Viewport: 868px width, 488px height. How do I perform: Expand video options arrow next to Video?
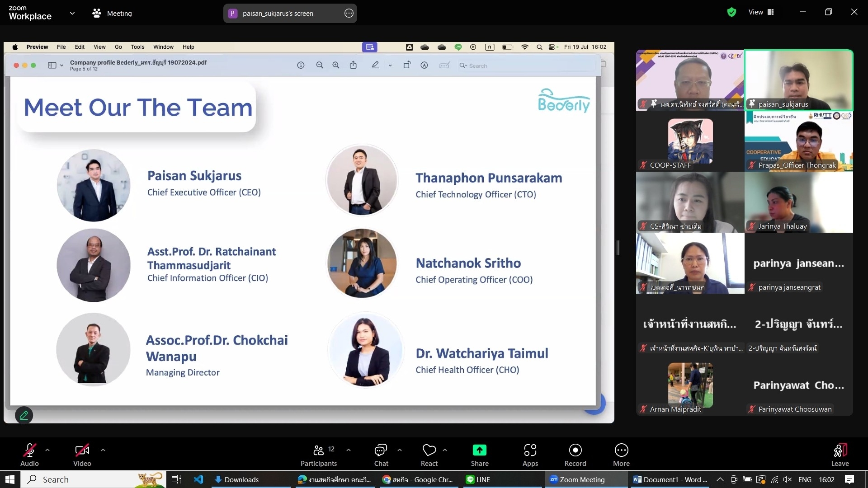(x=103, y=450)
